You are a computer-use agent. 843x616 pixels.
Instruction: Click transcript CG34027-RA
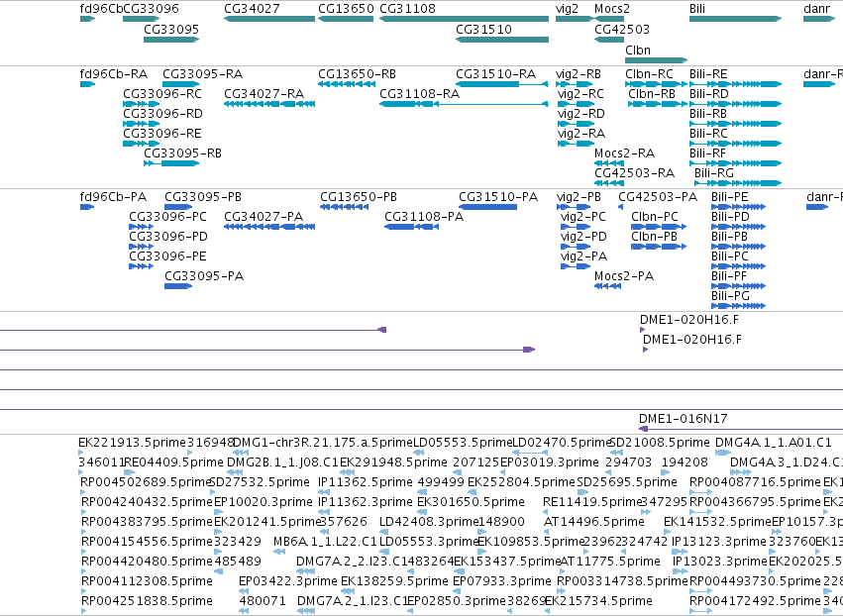[263, 94]
